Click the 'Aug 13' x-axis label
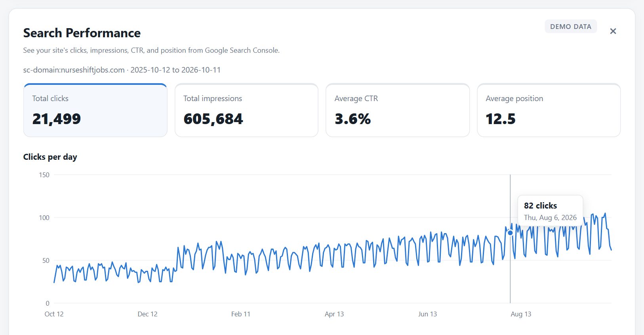 click(521, 314)
